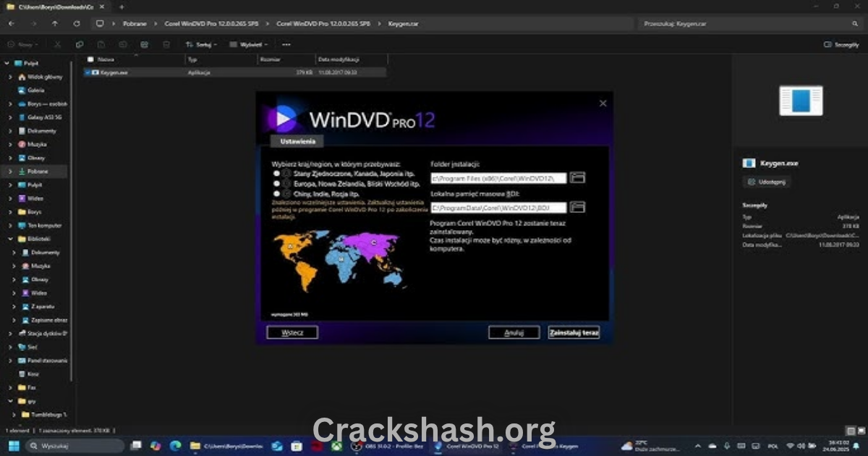Open the Windows Start menu
868x456 pixels.
[x=12, y=446]
